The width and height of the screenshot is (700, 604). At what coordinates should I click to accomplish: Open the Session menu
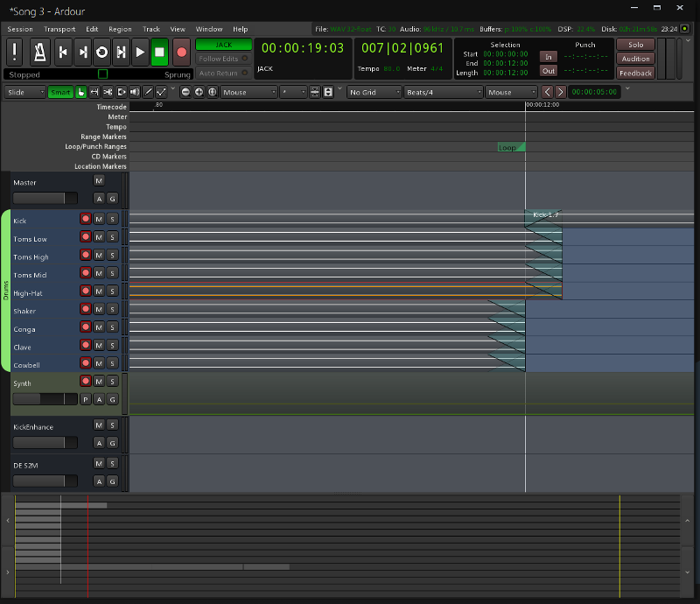coord(20,29)
